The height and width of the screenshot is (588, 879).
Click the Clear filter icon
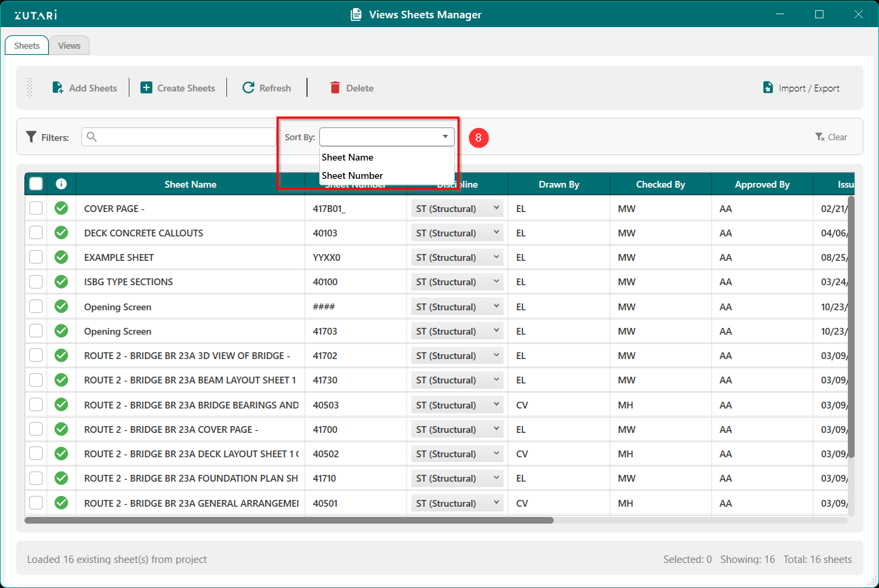[819, 137]
